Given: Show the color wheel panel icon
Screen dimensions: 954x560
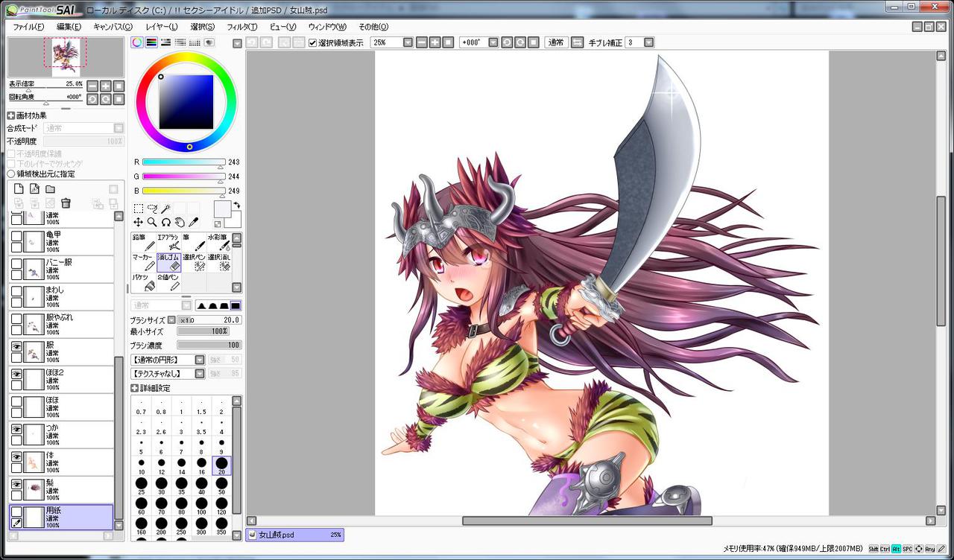Looking at the screenshot, I should [137, 42].
